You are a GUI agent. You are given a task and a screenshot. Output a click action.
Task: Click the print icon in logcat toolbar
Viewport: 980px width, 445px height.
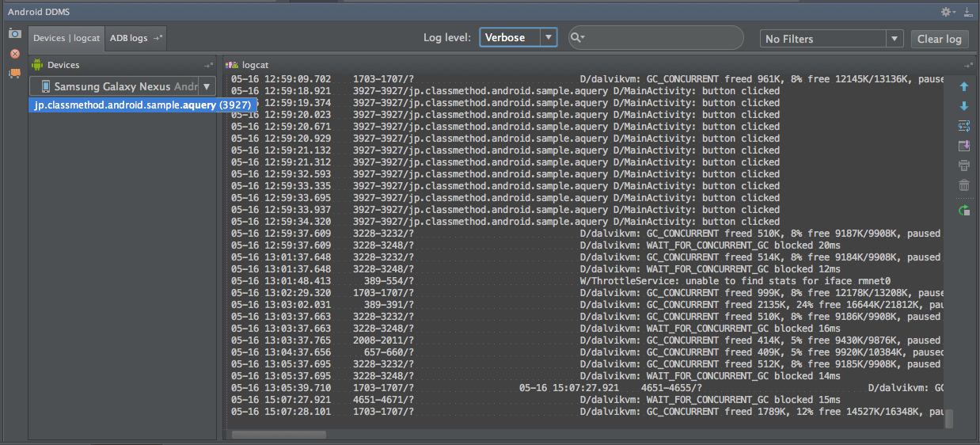click(963, 165)
